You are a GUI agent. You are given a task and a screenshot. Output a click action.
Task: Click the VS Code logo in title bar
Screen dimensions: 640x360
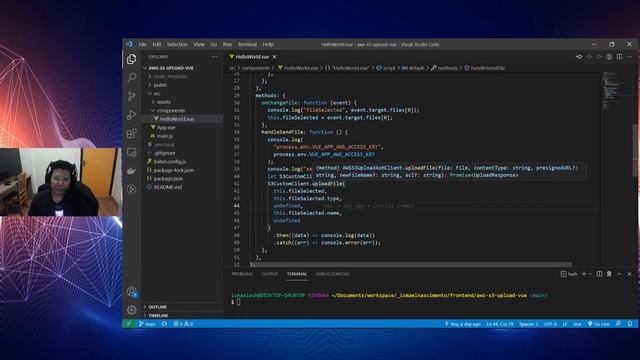pyautogui.click(x=129, y=44)
